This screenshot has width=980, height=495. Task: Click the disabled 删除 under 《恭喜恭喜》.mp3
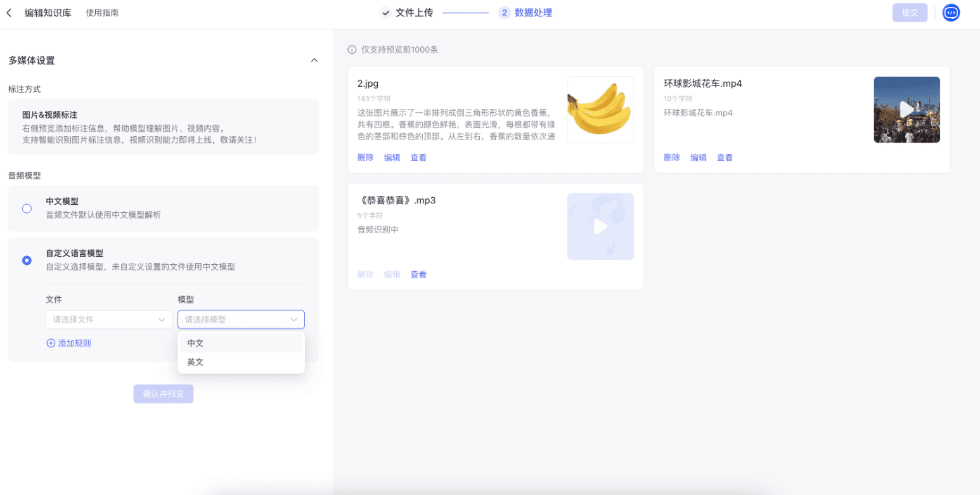coord(365,274)
